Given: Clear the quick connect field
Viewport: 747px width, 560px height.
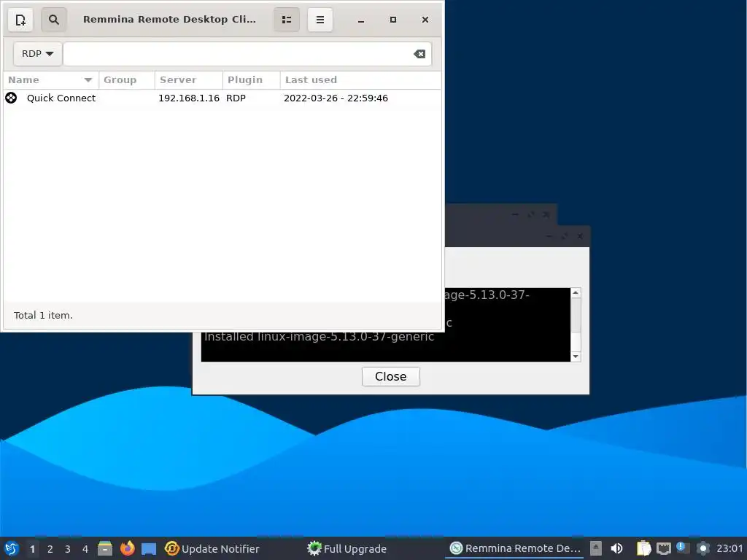Looking at the screenshot, I should 419,54.
